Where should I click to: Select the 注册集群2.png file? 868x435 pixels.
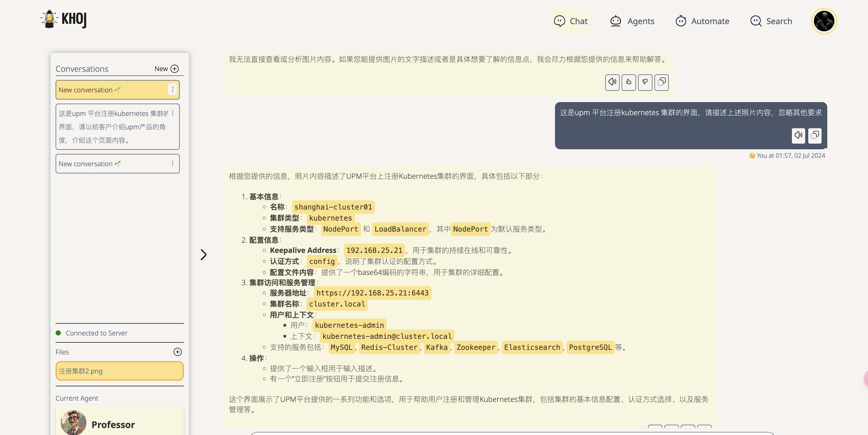(x=120, y=371)
